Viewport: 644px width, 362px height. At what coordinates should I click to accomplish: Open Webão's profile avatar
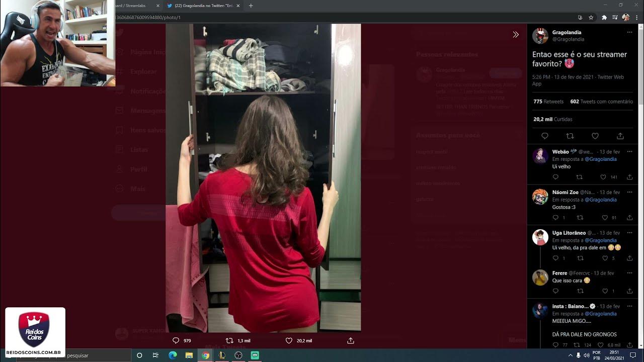pos(540,156)
